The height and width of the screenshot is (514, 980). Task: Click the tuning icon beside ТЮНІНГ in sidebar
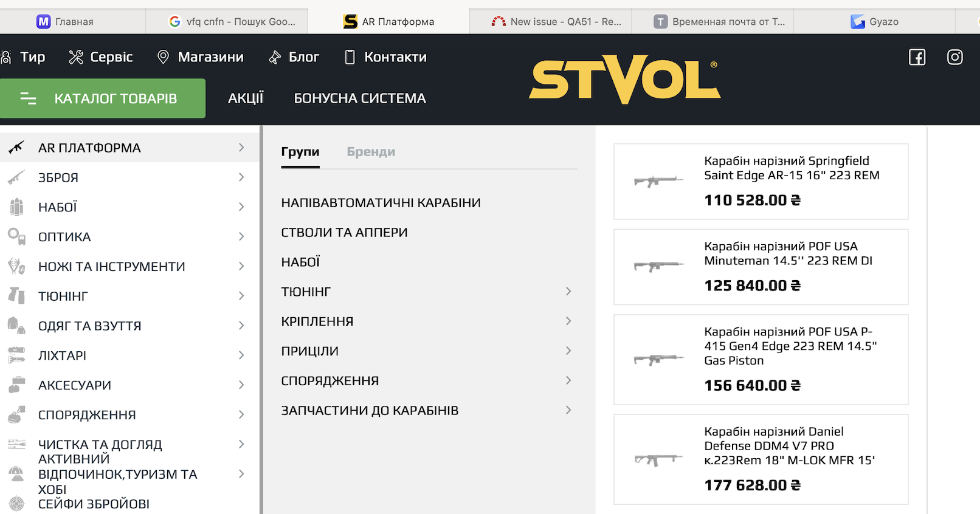click(x=16, y=296)
